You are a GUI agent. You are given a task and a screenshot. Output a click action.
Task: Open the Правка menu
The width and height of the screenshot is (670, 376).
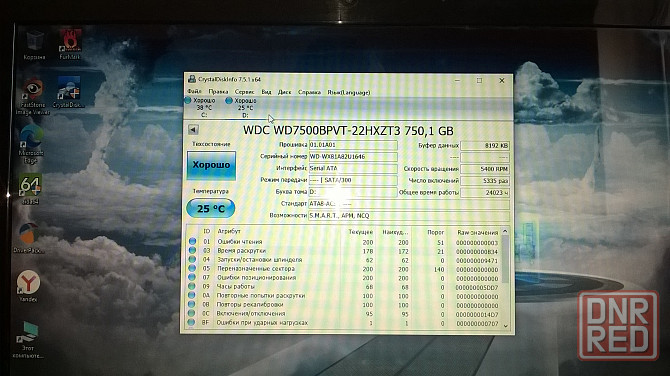pyautogui.click(x=218, y=92)
